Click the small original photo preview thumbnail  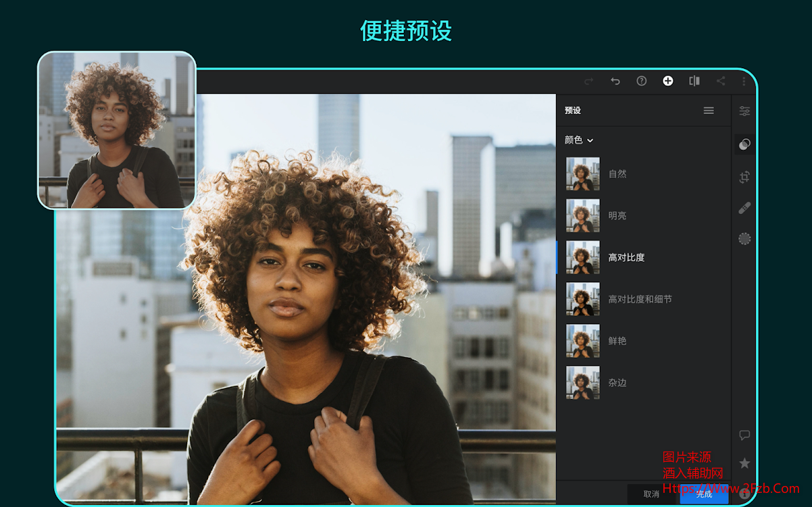click(117, 130)
